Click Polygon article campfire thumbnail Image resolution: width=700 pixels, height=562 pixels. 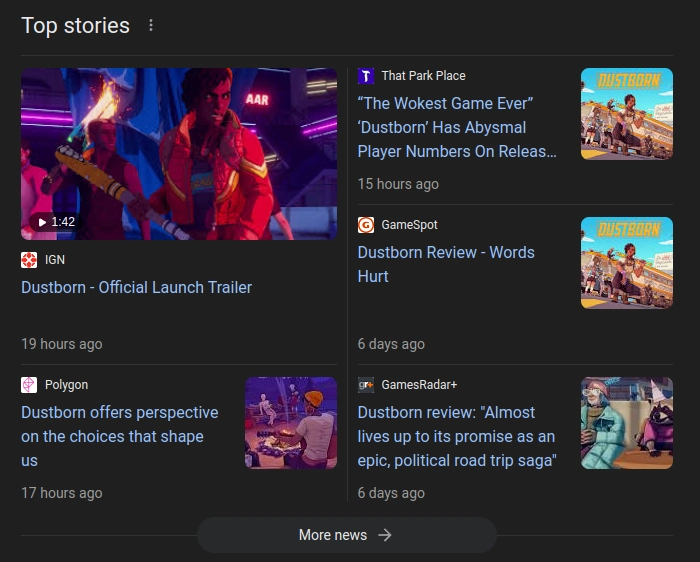[x=291, y=423]
